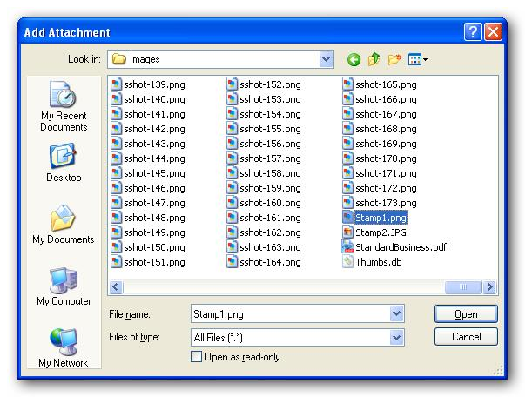
Task: Open My Recent Documents location
Action: click(64, 106)
